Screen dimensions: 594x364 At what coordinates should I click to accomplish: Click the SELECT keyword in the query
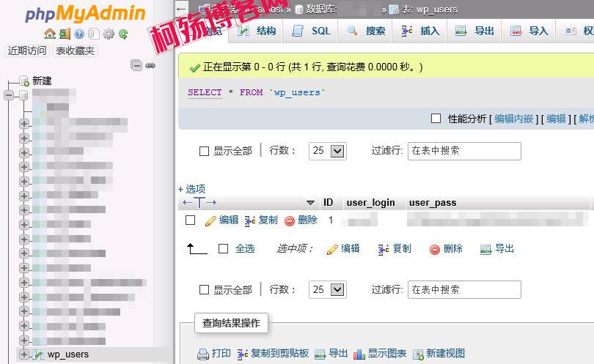205,93
